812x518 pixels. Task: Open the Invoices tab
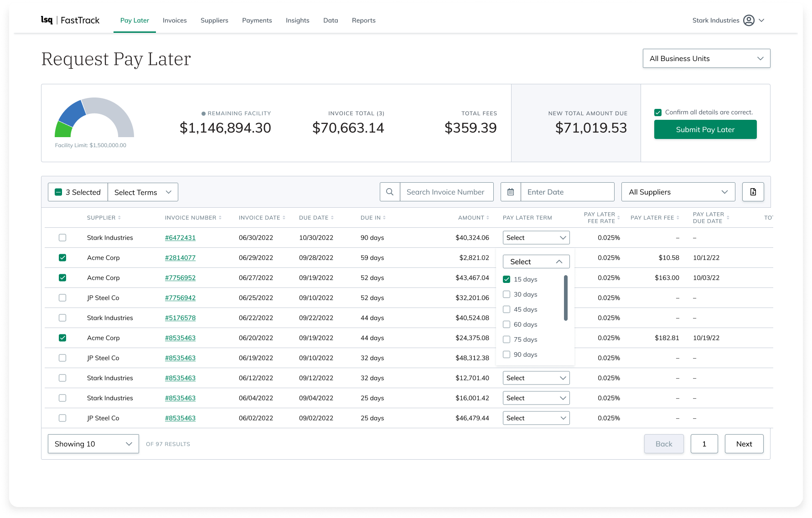click(x=175, y=21)
